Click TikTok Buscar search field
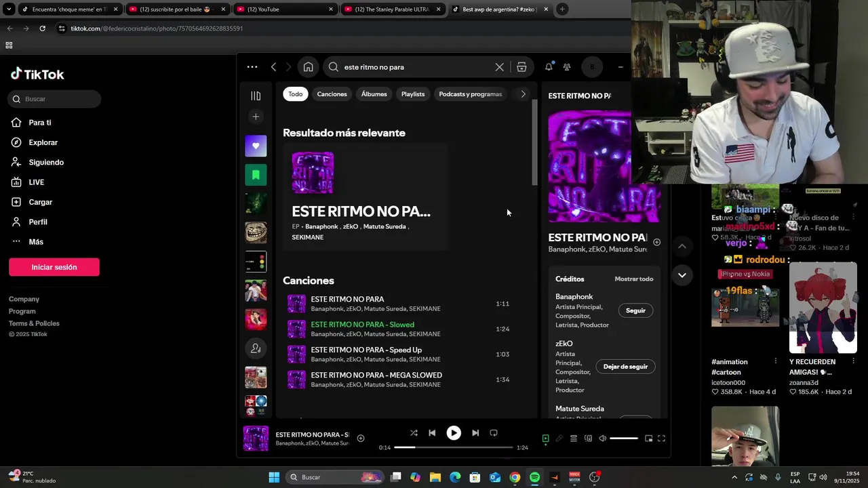868x488 pixels. (x=55, y=99)
